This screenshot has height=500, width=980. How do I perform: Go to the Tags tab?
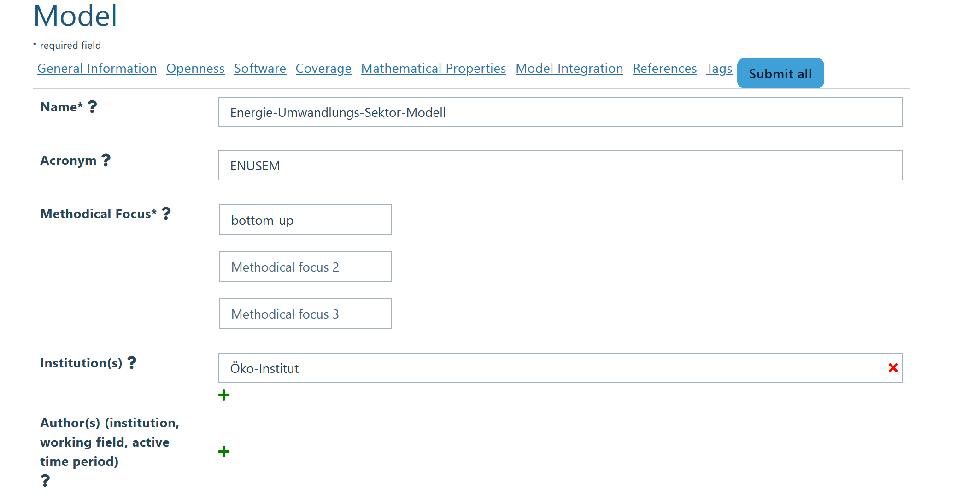click(719, 68)
